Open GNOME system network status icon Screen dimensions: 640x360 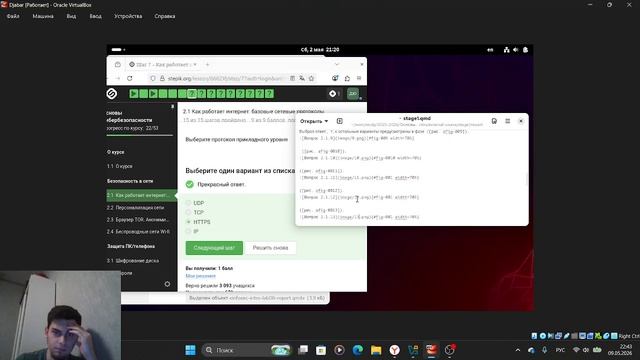507,50
